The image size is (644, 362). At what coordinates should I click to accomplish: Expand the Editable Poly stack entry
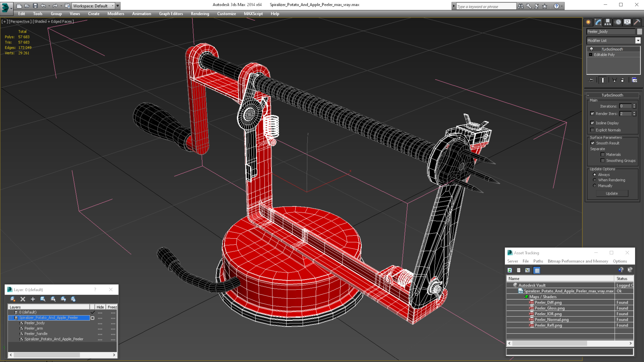tap(591, 55)
